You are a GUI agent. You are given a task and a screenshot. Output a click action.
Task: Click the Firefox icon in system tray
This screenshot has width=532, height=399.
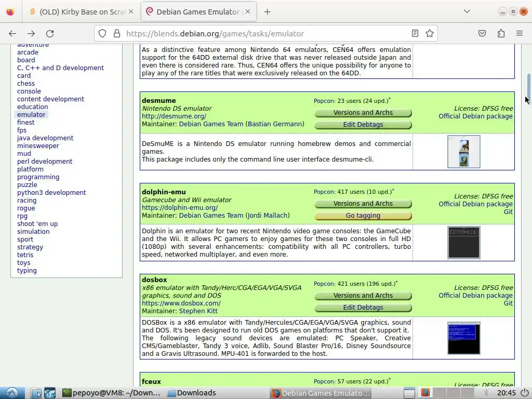click(425, 393)
